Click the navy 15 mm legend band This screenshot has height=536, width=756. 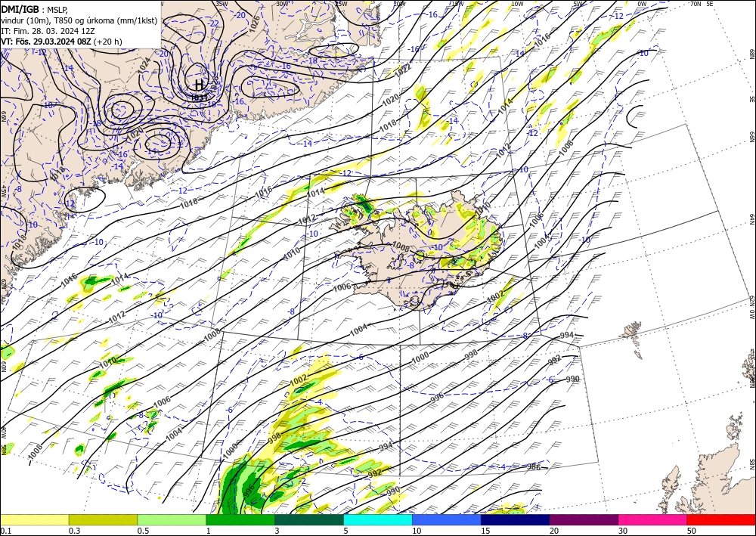(x=516, y=519)
